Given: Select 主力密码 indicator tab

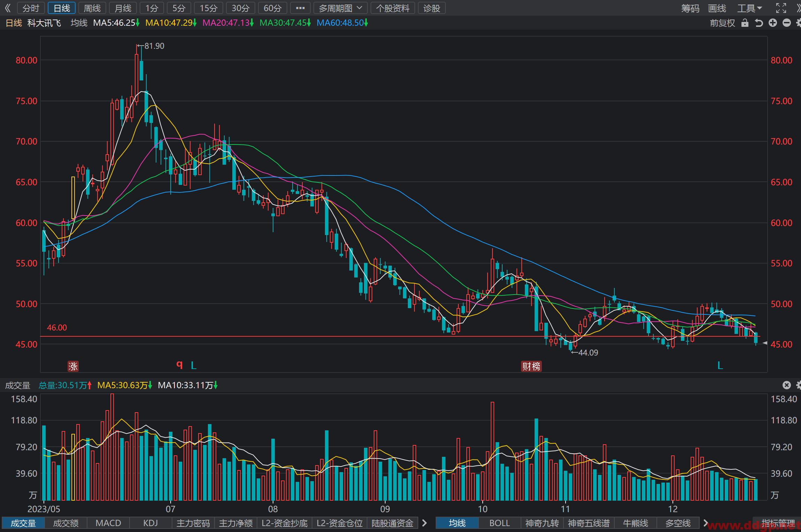Looking at the screenshot, I should (x=193, y=523).
